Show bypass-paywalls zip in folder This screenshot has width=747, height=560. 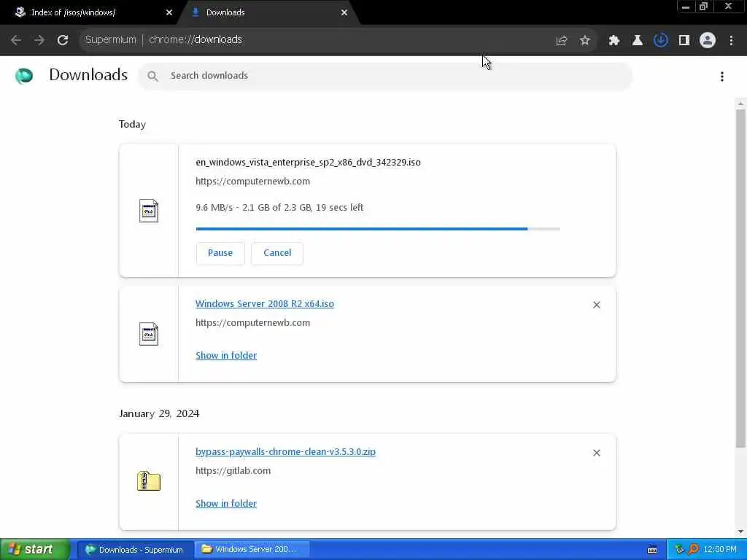tap(226, 504)
